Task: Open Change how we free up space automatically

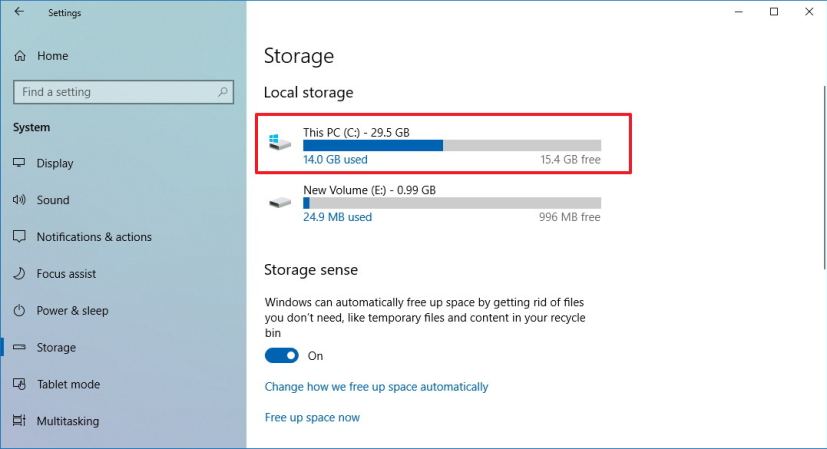Action: click(376, 387)
